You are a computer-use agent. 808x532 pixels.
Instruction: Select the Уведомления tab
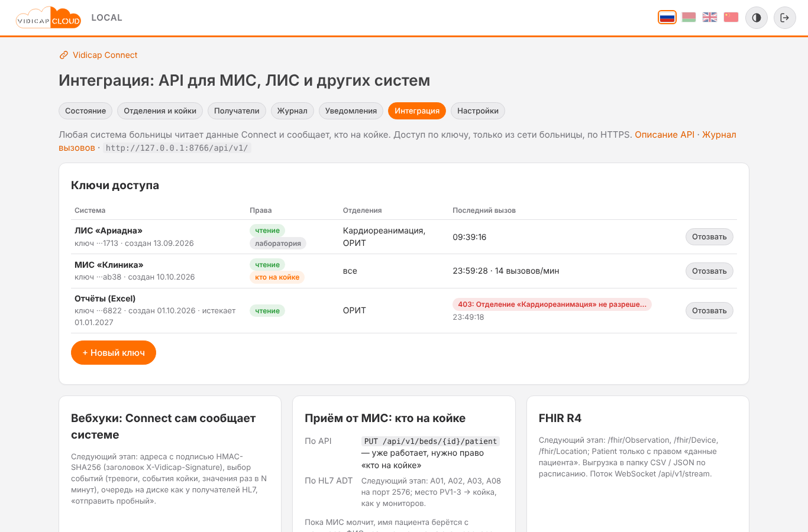351,111
